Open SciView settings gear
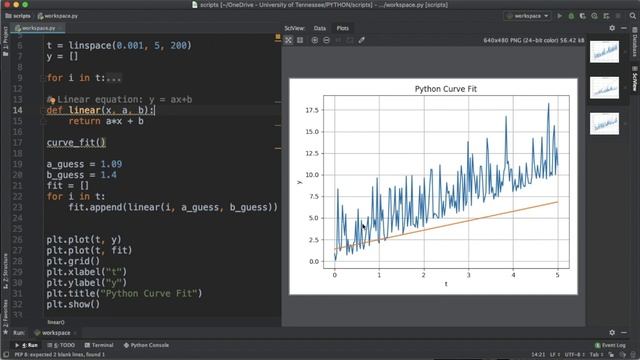 click(x=612, y=28)
